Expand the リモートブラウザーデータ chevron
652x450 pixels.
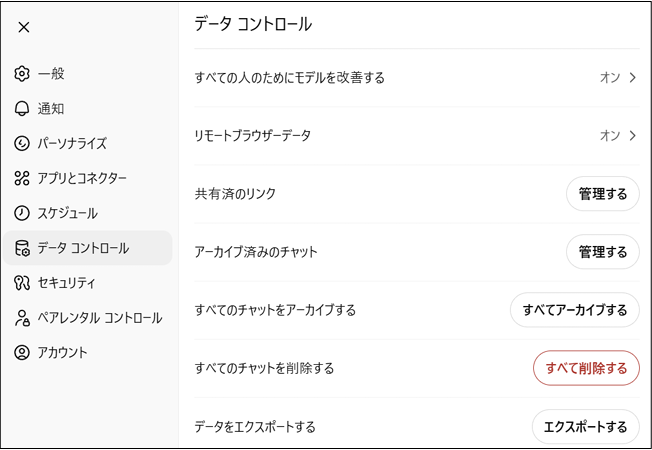[x=632, y=136]
